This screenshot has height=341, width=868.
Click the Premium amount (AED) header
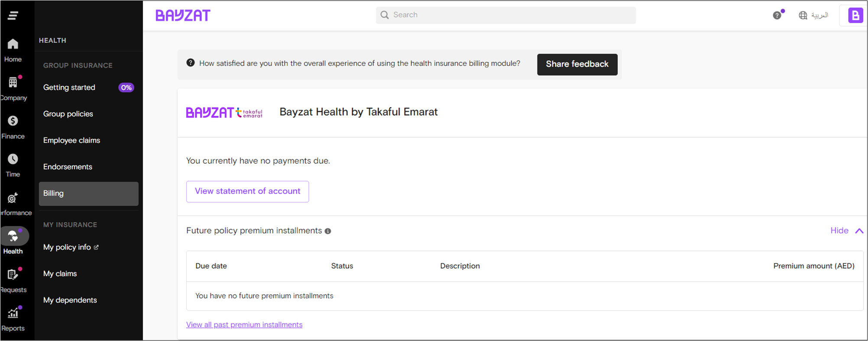coord(814,266)
